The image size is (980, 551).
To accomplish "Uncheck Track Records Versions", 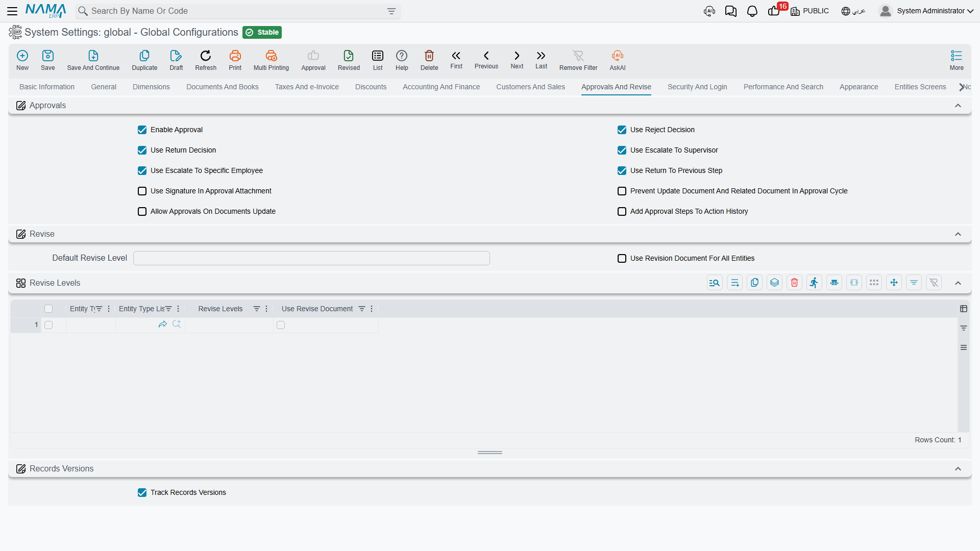I will pos(142,493).
